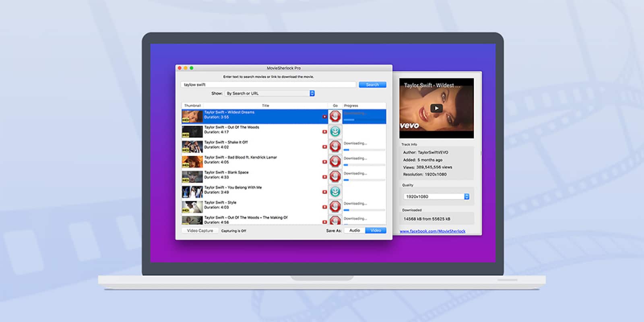Image resolution: width=644 pixels, height=322 pixels.
Task: Stop the Blank Space download
Action: (335, 177)
